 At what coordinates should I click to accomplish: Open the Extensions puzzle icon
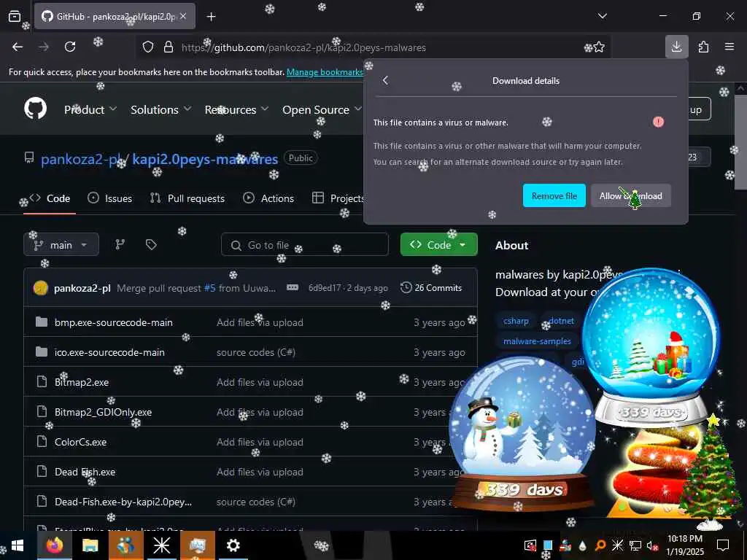pos(703,47)
